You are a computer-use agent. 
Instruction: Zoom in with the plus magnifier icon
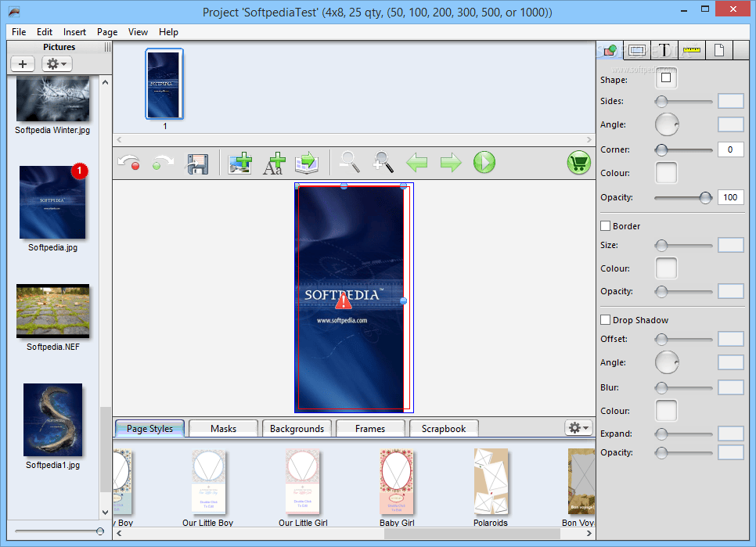click(383, 162)
